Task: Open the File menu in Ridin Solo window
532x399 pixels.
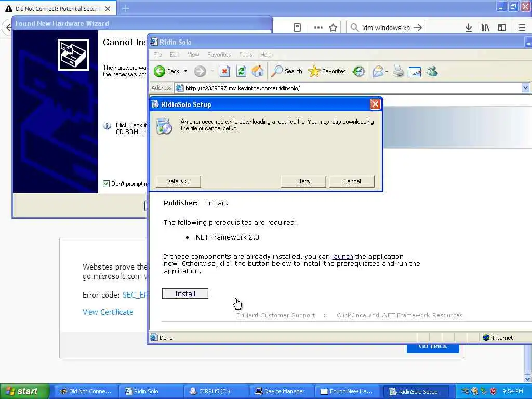Action: pos(157,55)
